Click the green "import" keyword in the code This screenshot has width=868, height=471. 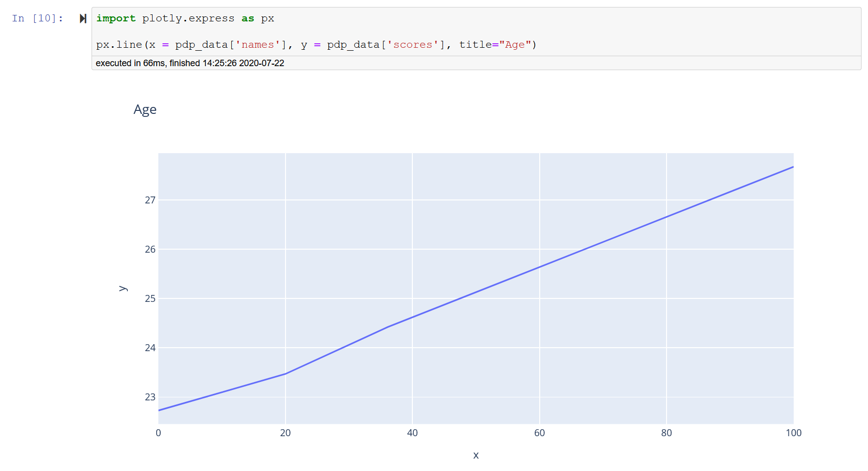click(116, 18)
